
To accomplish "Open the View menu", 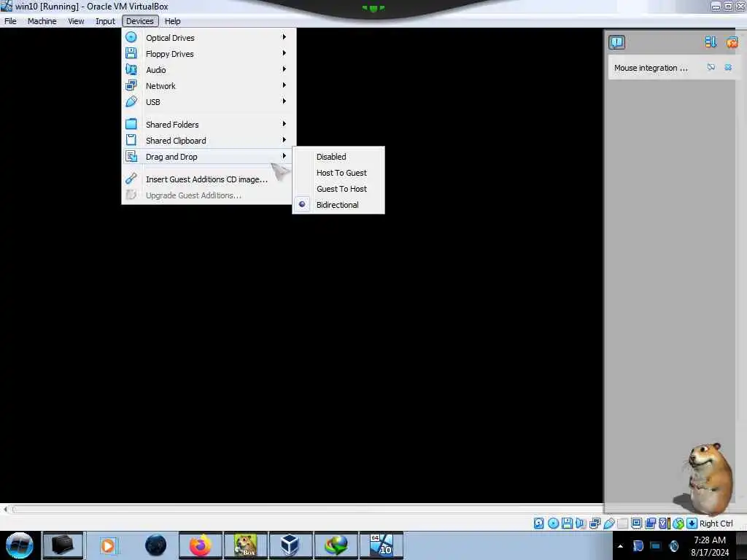I will (76, 21).
